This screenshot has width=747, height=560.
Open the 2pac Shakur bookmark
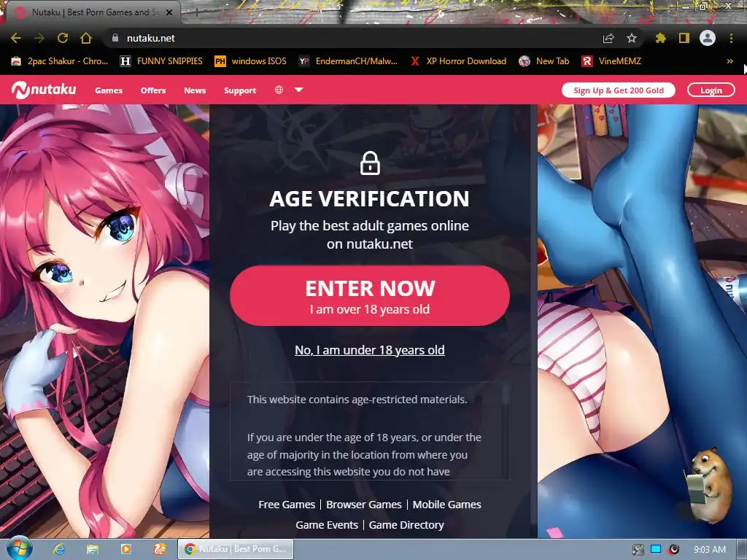60,61
